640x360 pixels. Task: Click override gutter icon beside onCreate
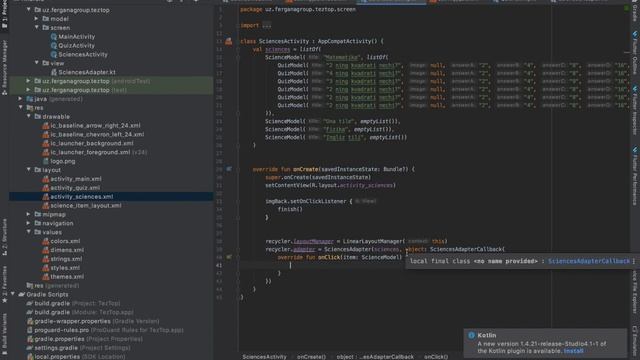coord(229,169)
